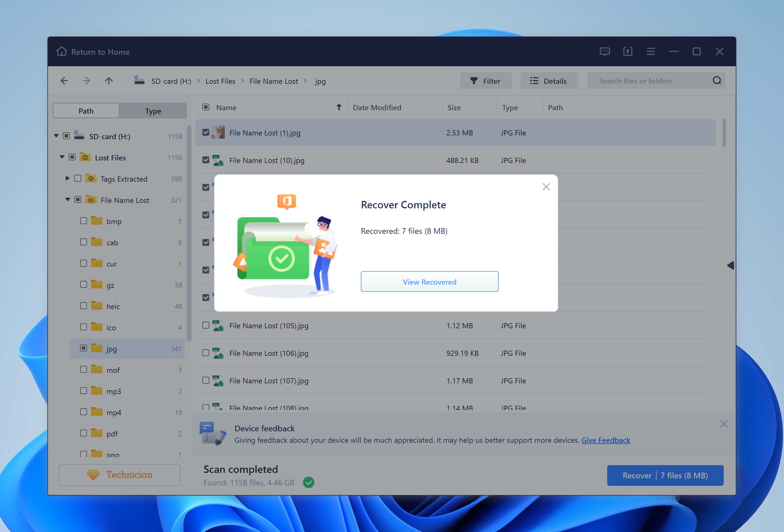This screenshot has height=532, width=784.
Task: Click the Technician upgrade button
Action: [120, 475]
